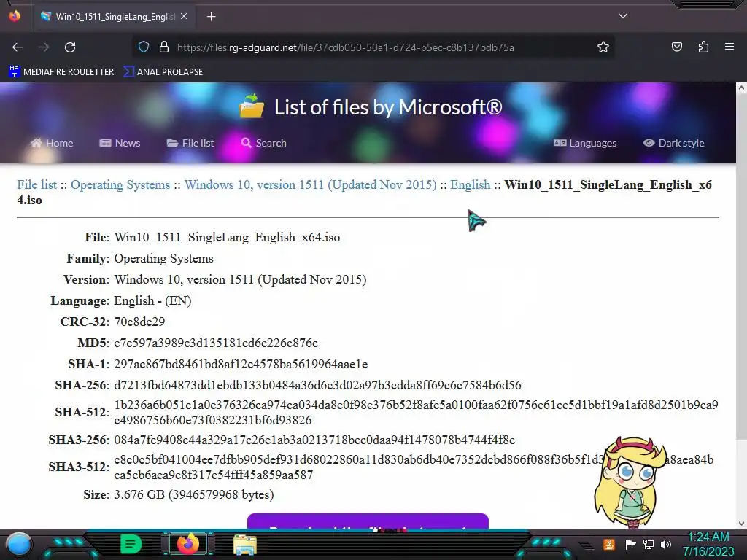Click the File list breadcrumb link
The image size is (747, 560).
(x=36, y=184)
